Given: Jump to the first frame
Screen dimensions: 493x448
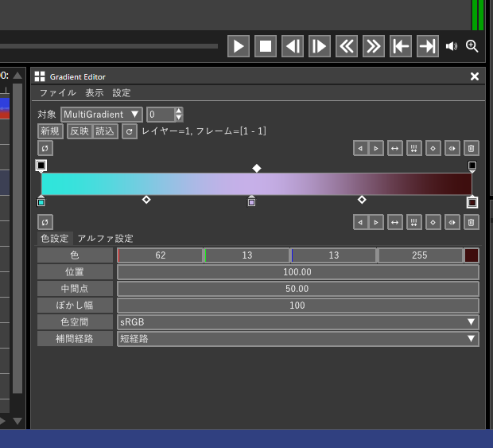Looking at the screenshot, I should (401, 46).
